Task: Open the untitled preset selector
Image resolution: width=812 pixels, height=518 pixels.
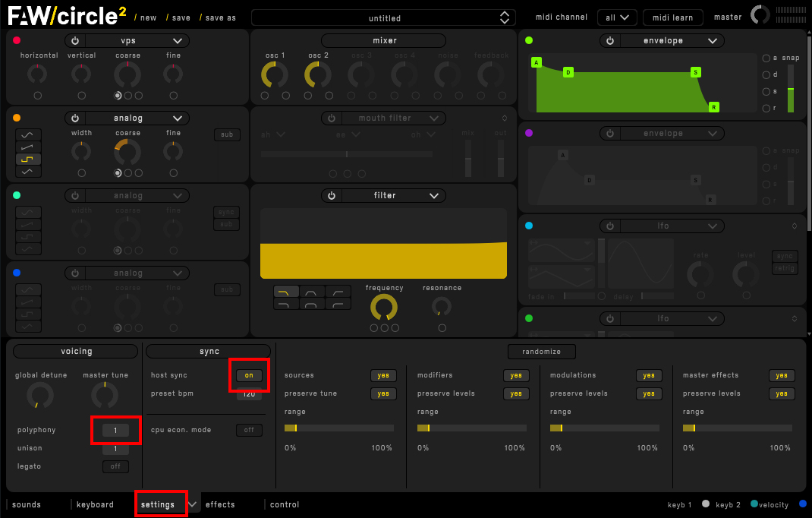Action: tap(383, 18)
